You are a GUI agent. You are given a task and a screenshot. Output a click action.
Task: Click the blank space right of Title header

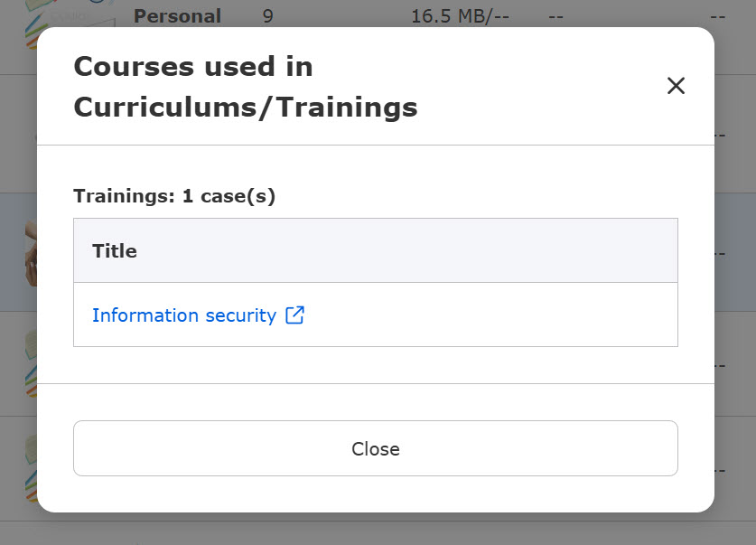[x=407, y=250]
